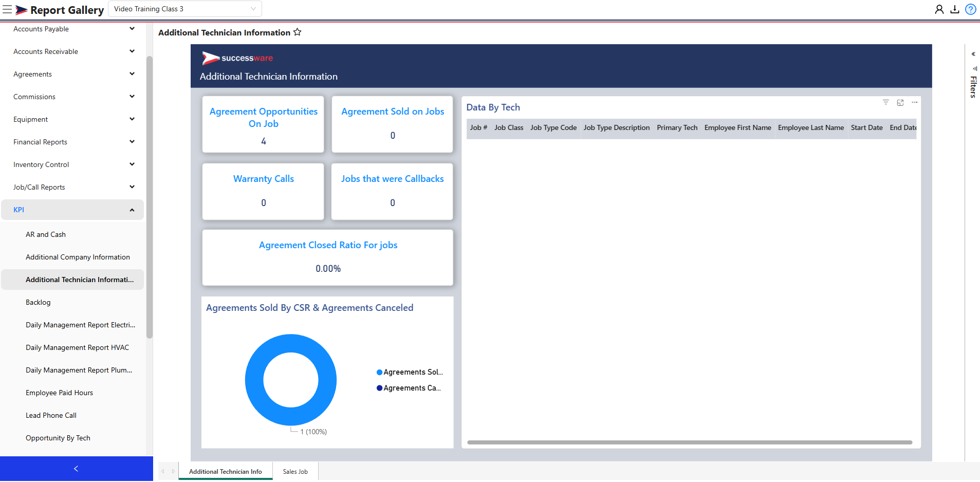Sort by Job Type Description column
Screen dimensions: 980x482
click(x=617, y=127)
